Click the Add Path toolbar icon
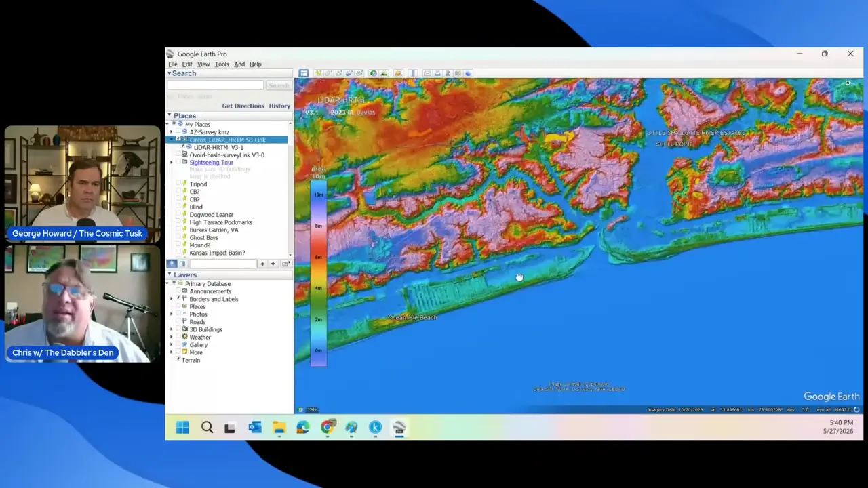 [338, 73]
